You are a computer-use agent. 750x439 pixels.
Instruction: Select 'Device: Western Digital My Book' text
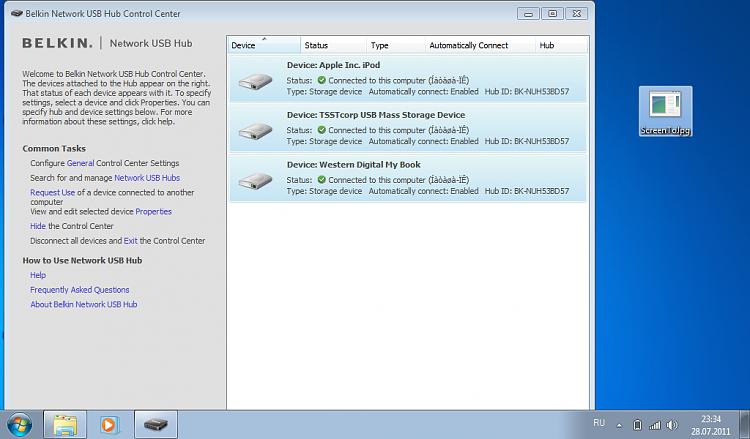[x=353, y=165]
